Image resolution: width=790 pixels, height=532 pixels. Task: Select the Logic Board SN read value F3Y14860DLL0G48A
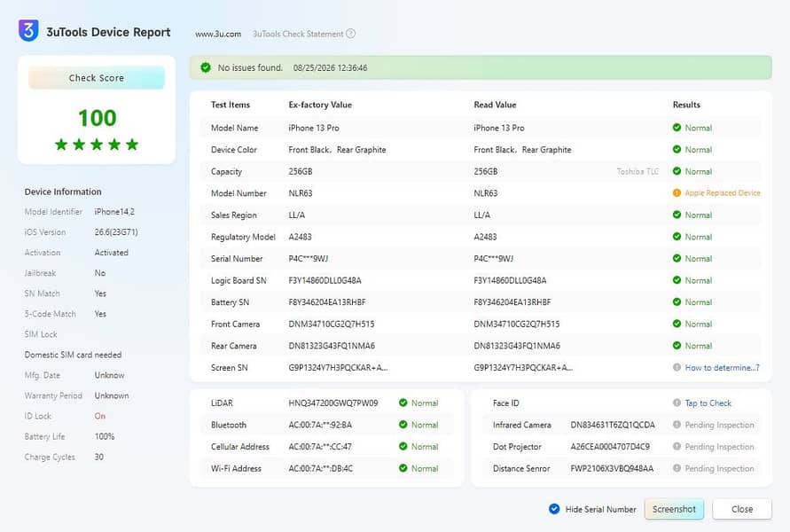pos(510,280)
